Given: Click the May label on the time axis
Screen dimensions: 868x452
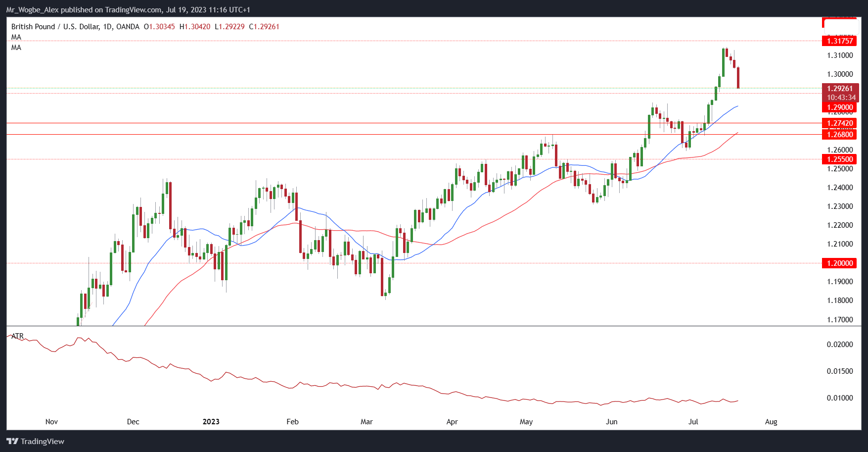Looking at the screenshot, I should 526,422.
